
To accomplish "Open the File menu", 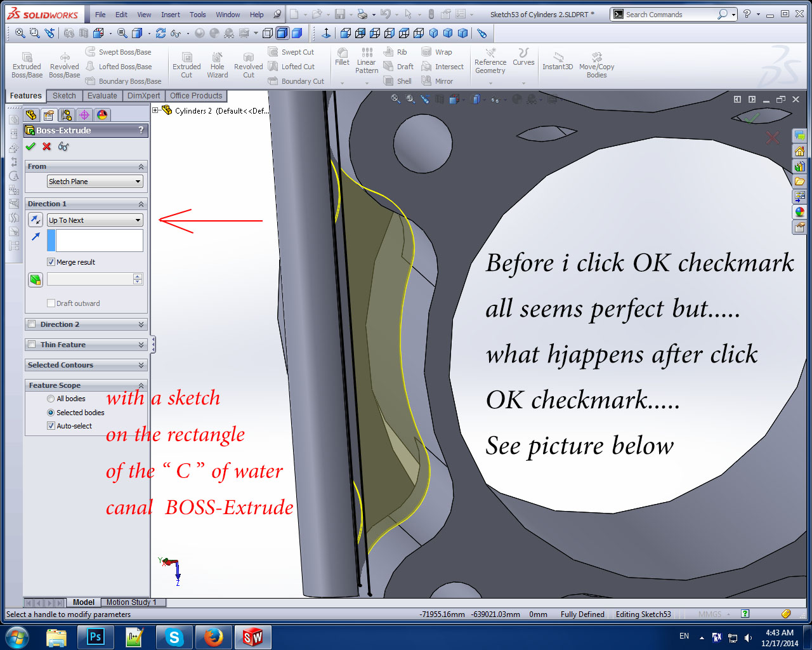I will click(100, 15).
